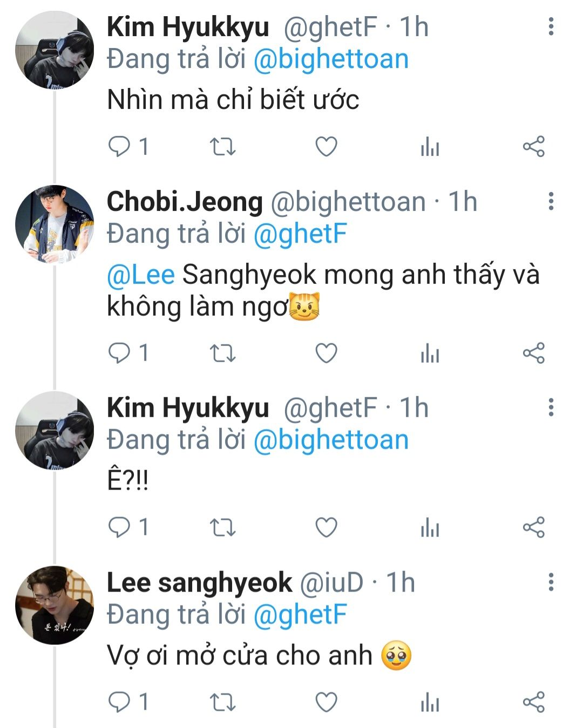Reply to Lee sanghyeok's tweet
This screenshot has height=728, width=583.
(x=119, y=702)
